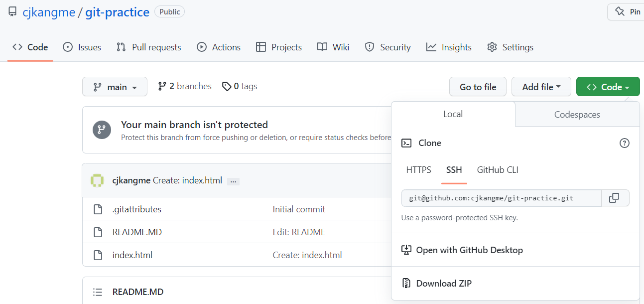Open the .gitattributes file
The height and width of the screenshot is (304, 644).
coord(137,209)
